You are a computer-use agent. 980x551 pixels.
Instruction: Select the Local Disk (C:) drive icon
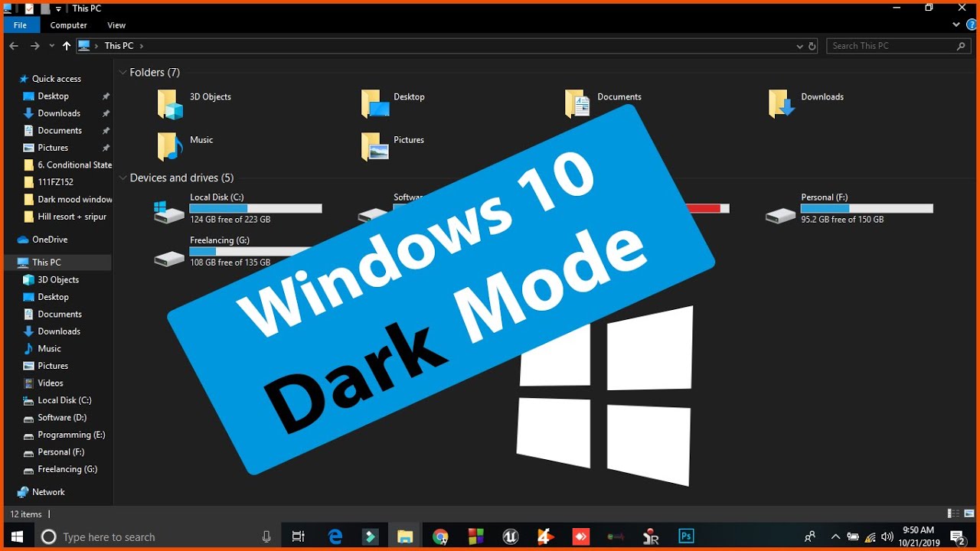(169, 211)
